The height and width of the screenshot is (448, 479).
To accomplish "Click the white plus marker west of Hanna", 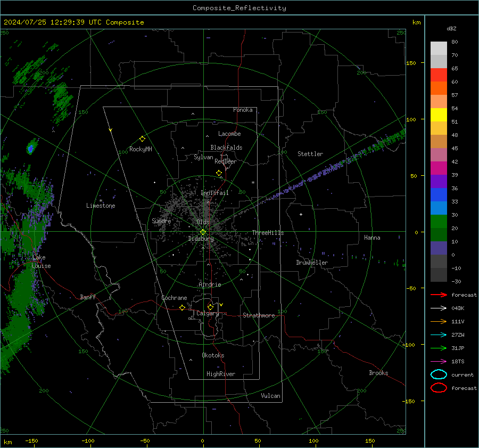I will [x=301, y=214].
